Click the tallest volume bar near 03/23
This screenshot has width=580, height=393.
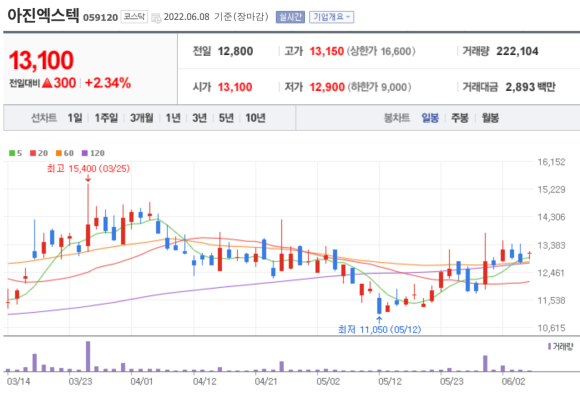point(88,356)
